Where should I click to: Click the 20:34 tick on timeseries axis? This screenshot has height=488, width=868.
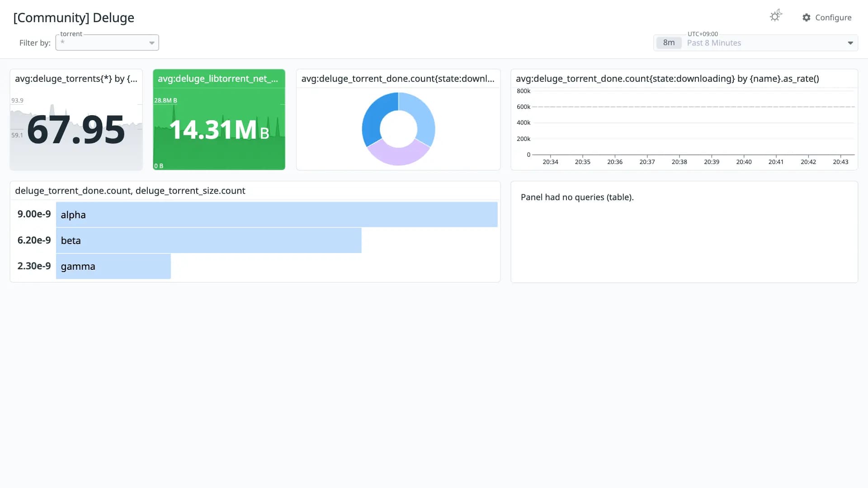pos(550,162)
